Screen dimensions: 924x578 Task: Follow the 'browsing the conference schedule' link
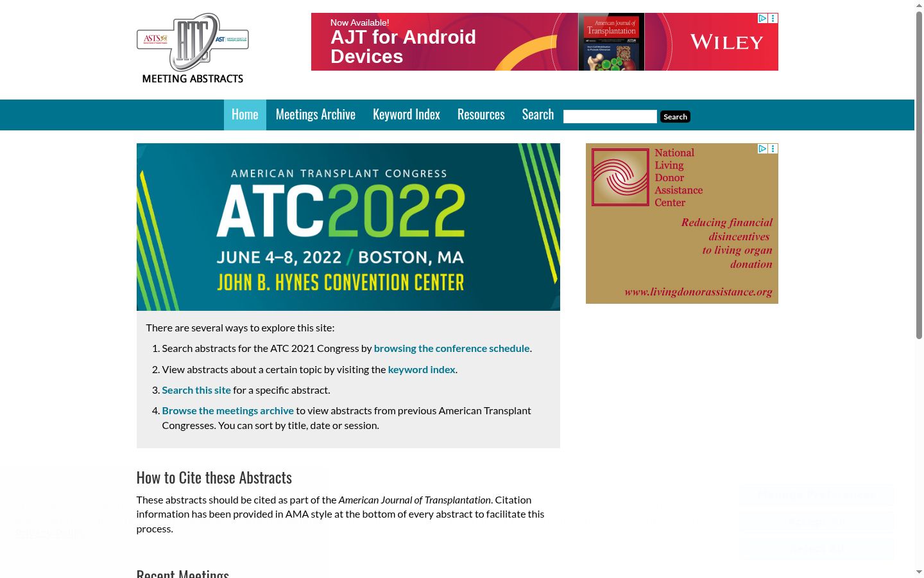452,348
